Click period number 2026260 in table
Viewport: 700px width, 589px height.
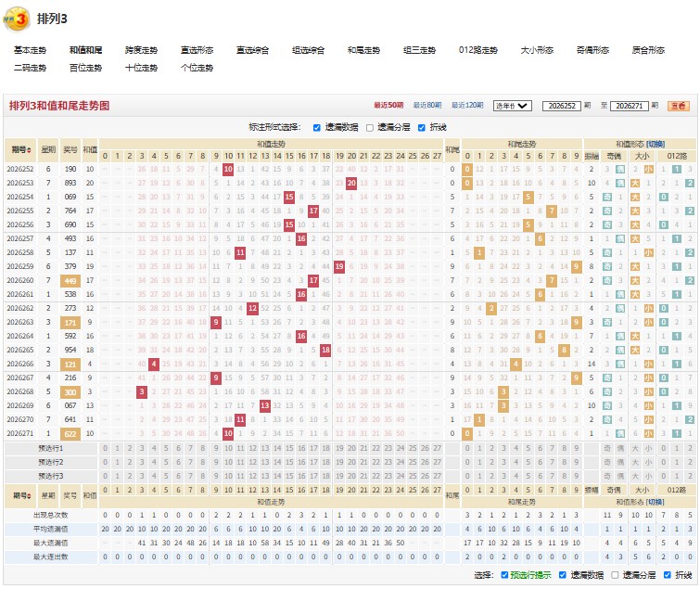(20, 280)
